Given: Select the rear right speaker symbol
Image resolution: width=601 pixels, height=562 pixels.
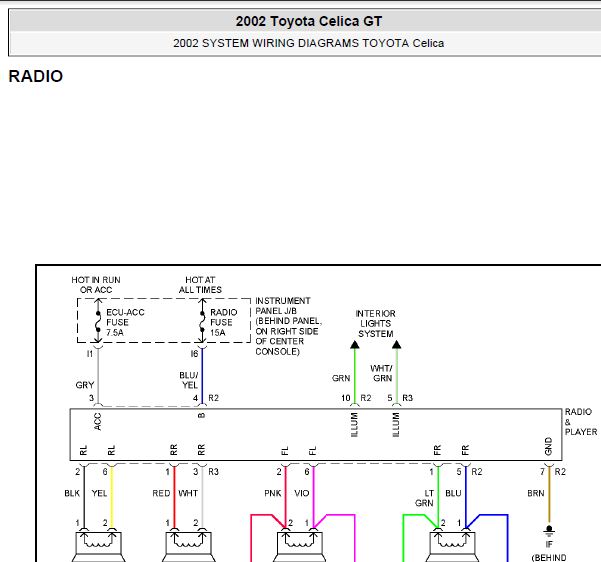Looking at the screenshot, I should click(188, 546).
